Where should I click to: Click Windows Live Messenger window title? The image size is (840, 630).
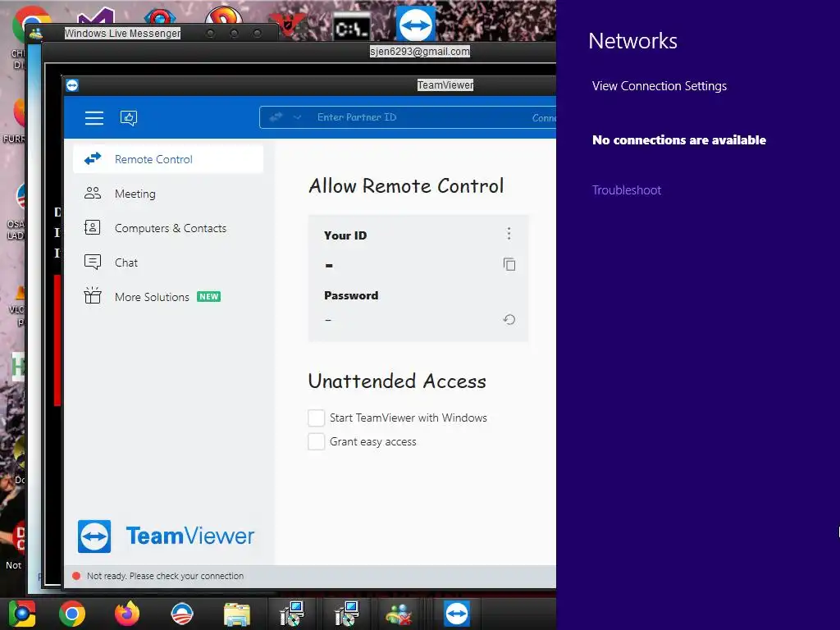[x=122, y=33]
